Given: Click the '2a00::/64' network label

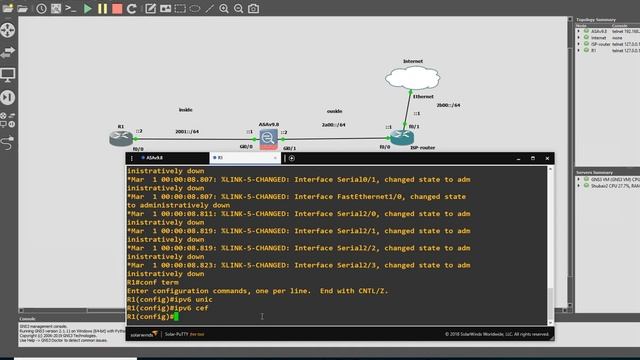Looking at the screenshot, I should (333, 124).
